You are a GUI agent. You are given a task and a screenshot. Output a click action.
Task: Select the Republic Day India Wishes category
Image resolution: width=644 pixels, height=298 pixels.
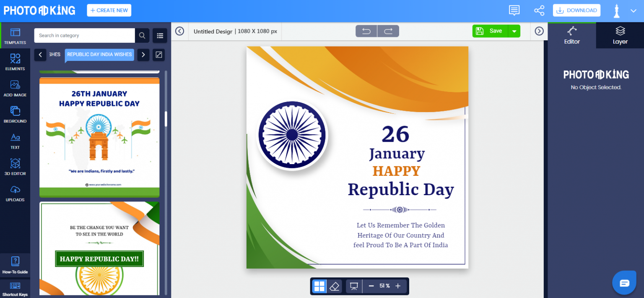point(99,55)
